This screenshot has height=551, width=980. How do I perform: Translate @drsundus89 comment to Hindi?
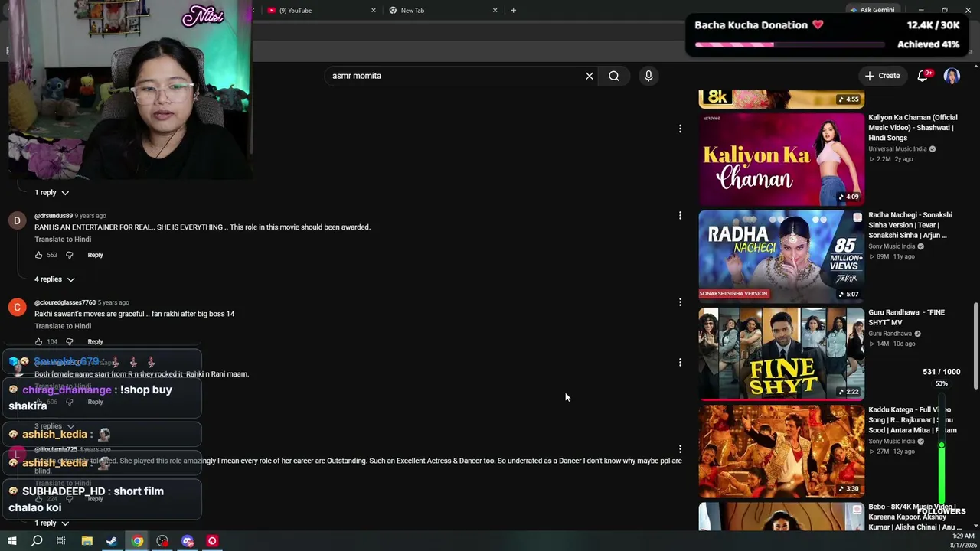pos(63,240)
